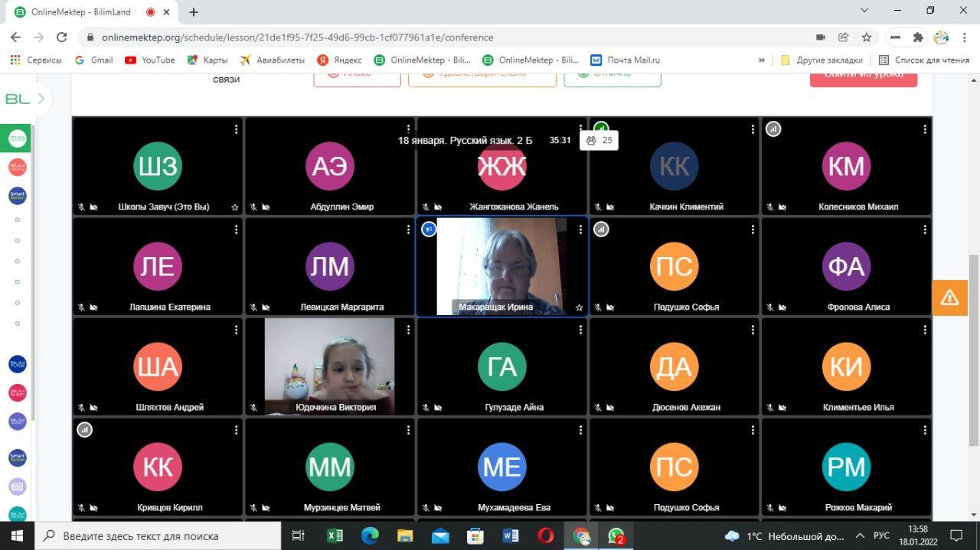980x550 pixels.
Task: Open the Почта Mail.ru bookmark link
Action: (x=625, y=60)
